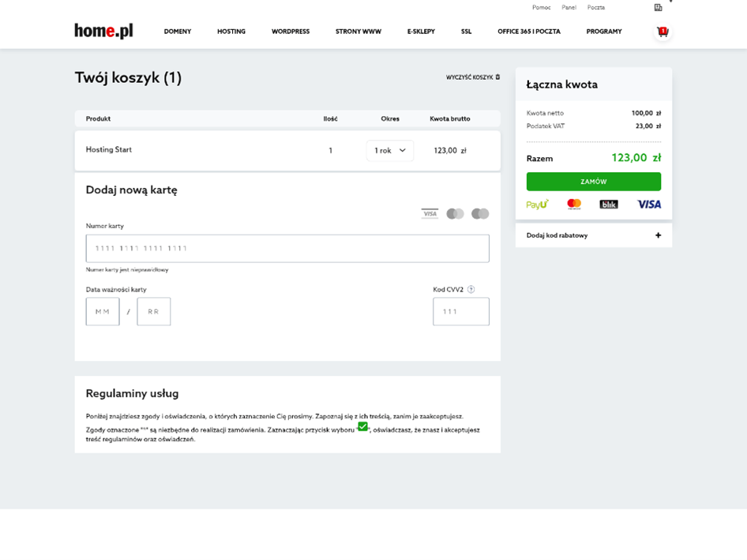Viewport: 747px width, 560px height.
Task: Click the CVV2 help question mark icon
Action: [471, 290]
